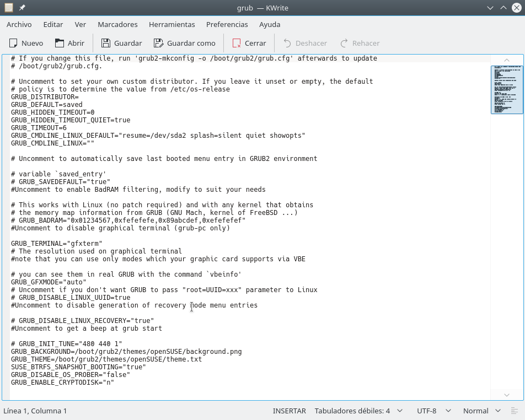Click Línea 1, Columna 1 position label
525x420 pixels.
click(x=35, y=411)
